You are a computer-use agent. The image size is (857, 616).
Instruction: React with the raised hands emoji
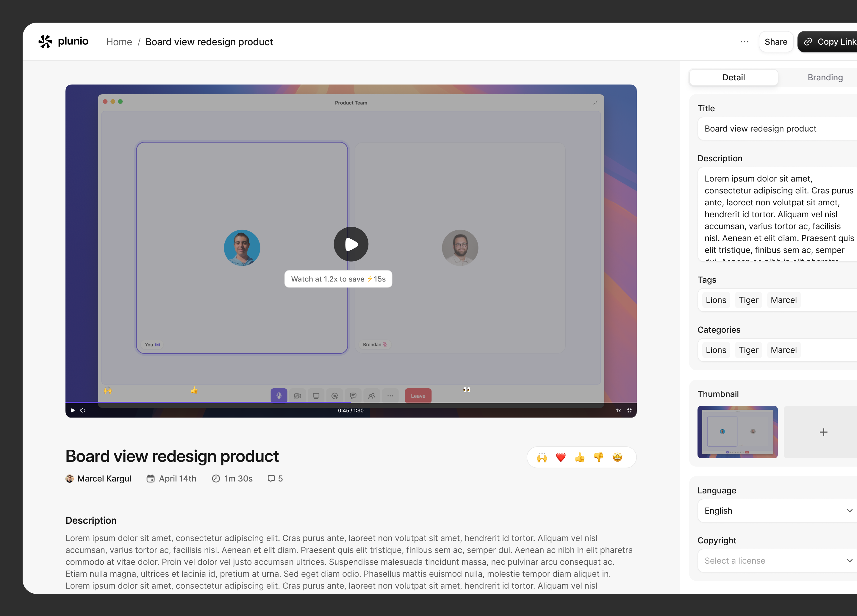(x=542, y=457)
